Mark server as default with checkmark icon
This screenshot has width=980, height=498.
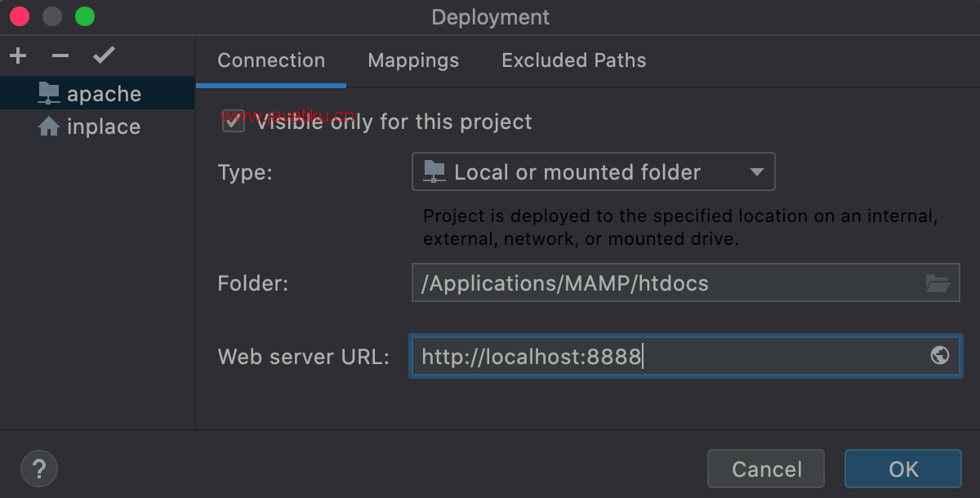coord(104,56)
